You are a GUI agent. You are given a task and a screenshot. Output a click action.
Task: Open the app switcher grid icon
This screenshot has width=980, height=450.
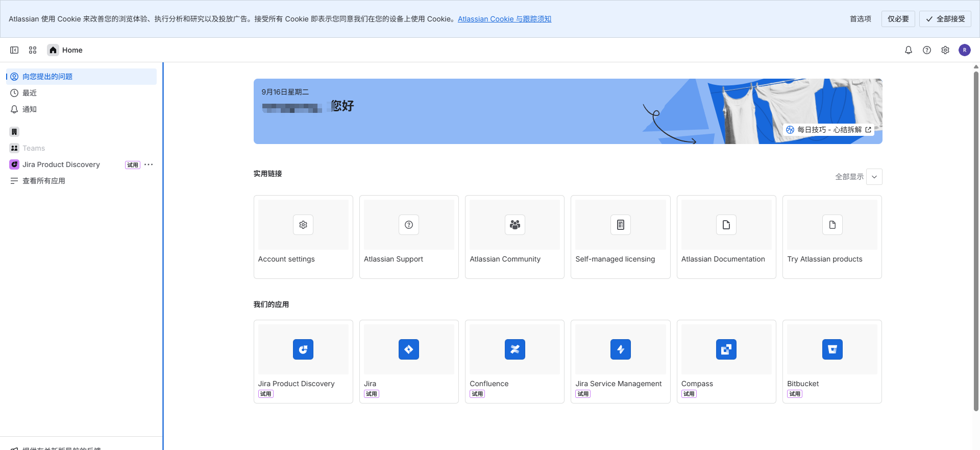(33, 50)
